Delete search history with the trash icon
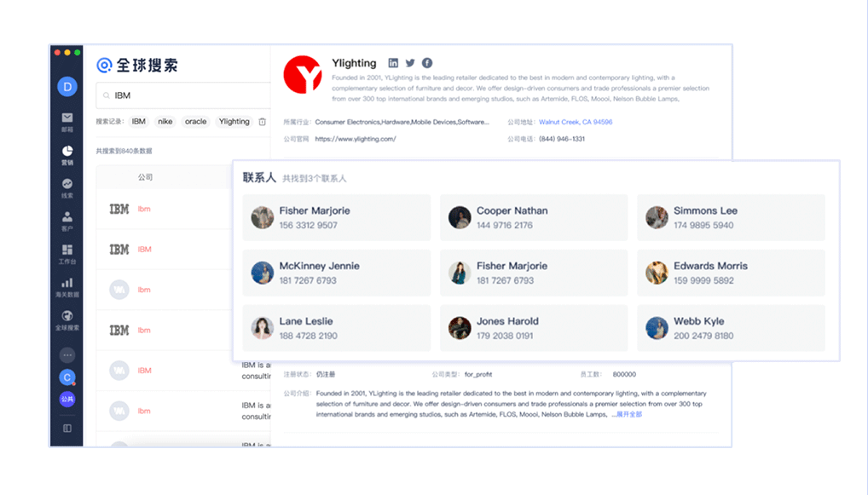 pos(262,122)
